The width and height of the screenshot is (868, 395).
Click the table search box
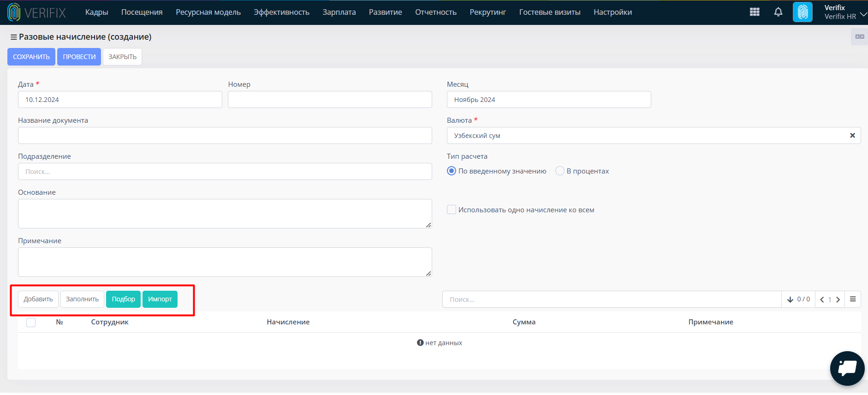point(612,299)
